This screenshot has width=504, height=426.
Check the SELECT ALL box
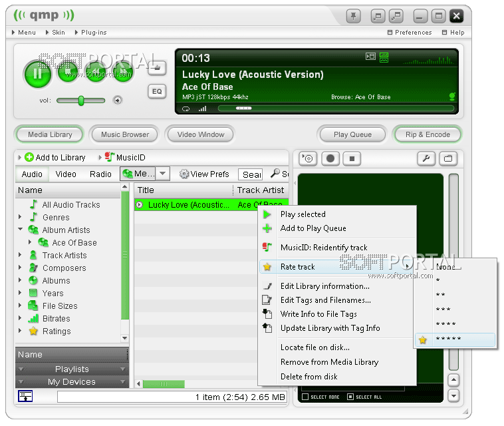[x=350, y=397]
